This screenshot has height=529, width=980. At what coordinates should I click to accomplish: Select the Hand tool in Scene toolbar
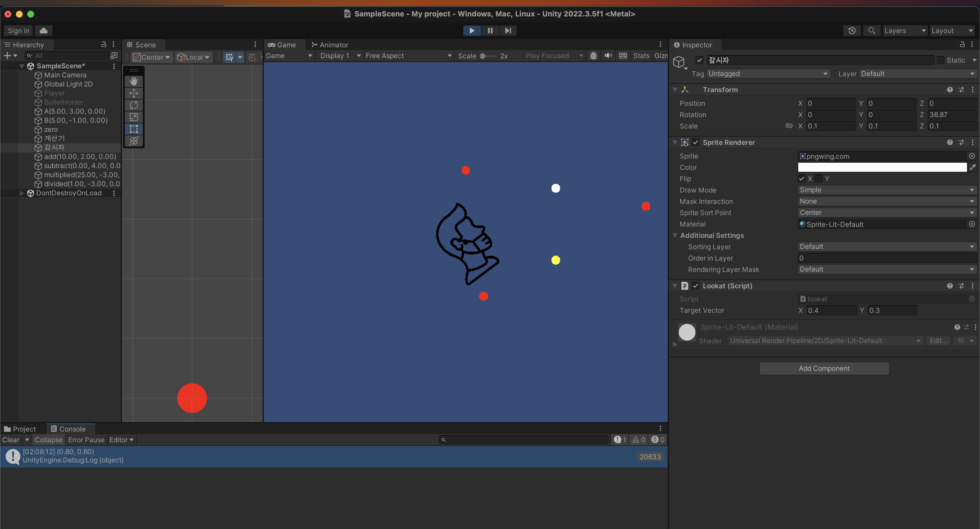click(134, 81)
